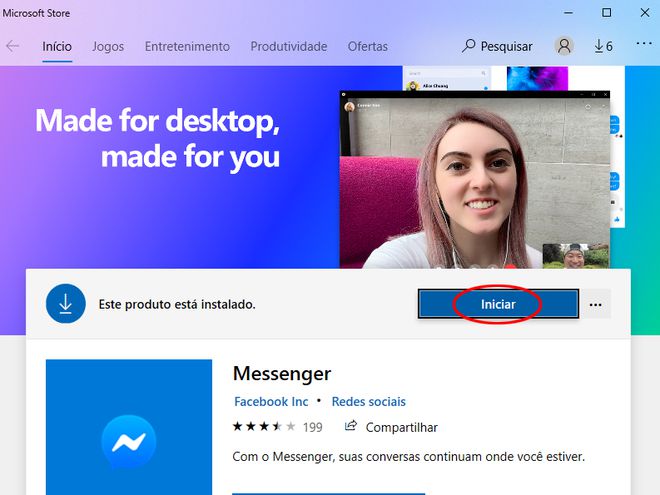
Task: Open the Início tab
Action: [x=57, y=46]
